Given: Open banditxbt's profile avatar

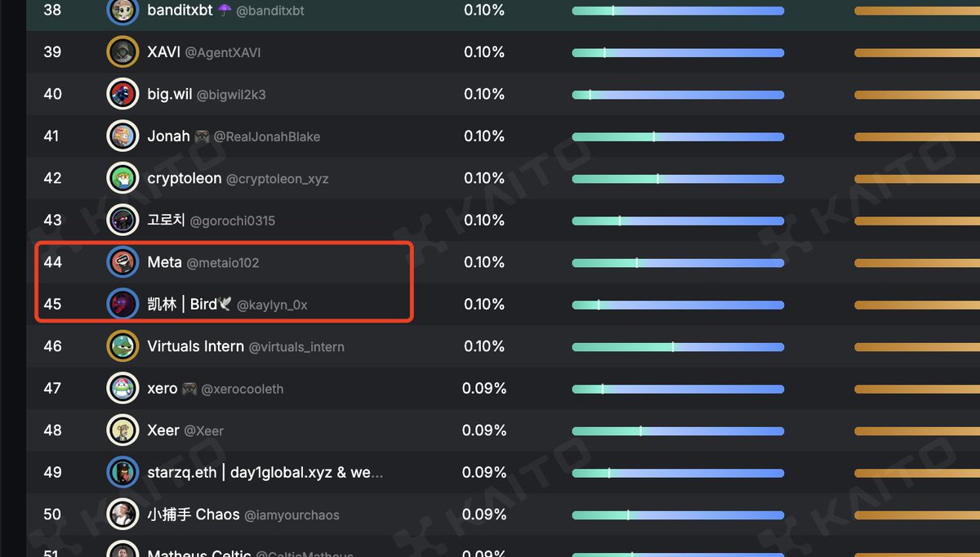Looking at the screenshot, I should point(122,11).
